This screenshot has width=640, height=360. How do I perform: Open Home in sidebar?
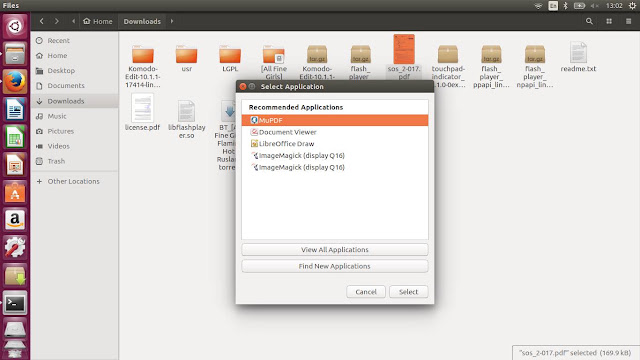tap(75, 56)
